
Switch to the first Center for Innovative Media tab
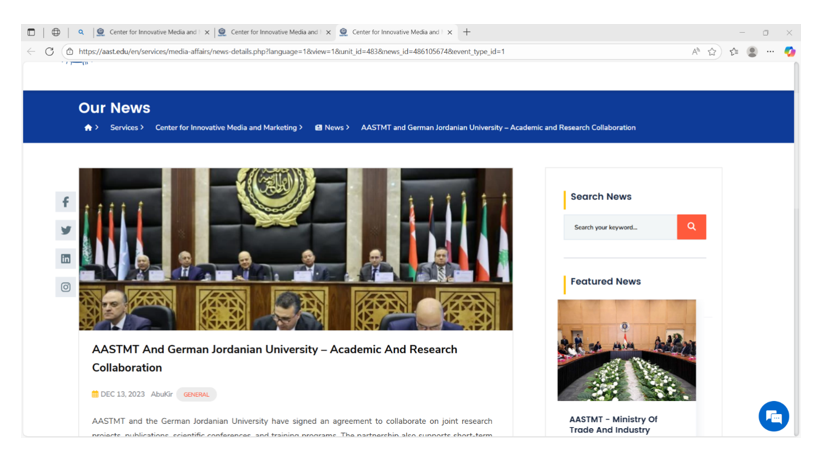coord(150,32)
